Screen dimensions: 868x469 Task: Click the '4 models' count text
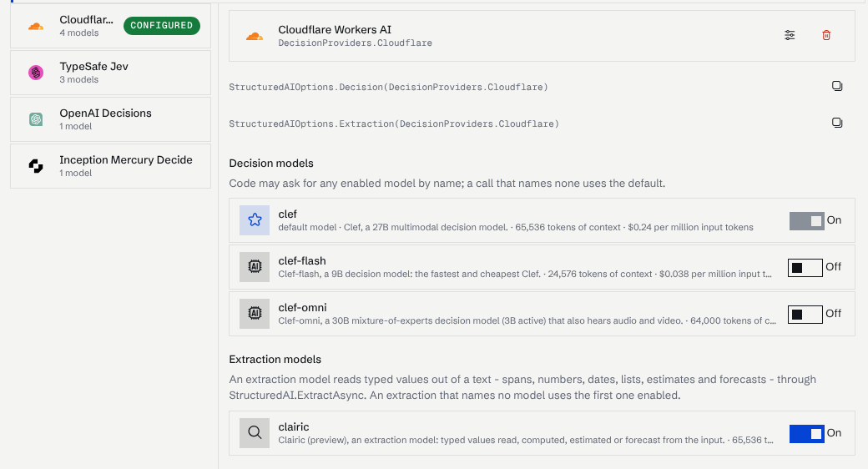79,33
